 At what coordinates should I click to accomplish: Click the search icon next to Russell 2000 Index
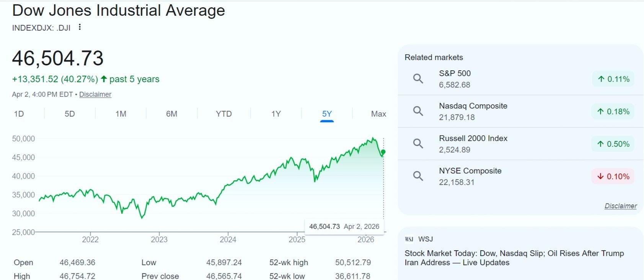point(418,144)
